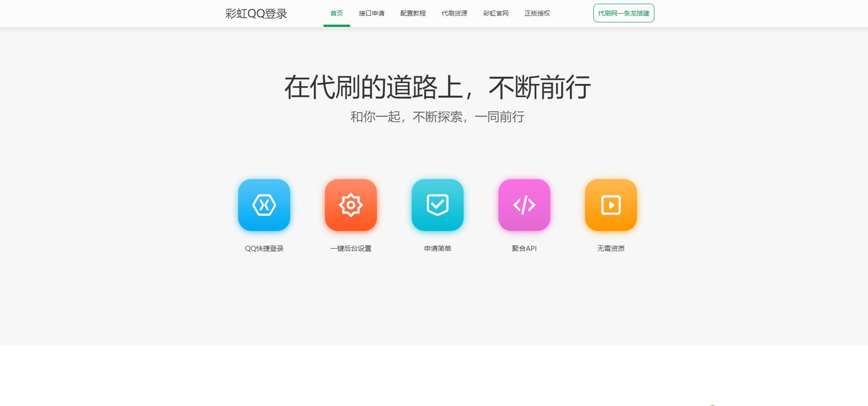The image size is (868, 406).
Task: Click the 无需资质 label text
Action: [x=611, y=249]
